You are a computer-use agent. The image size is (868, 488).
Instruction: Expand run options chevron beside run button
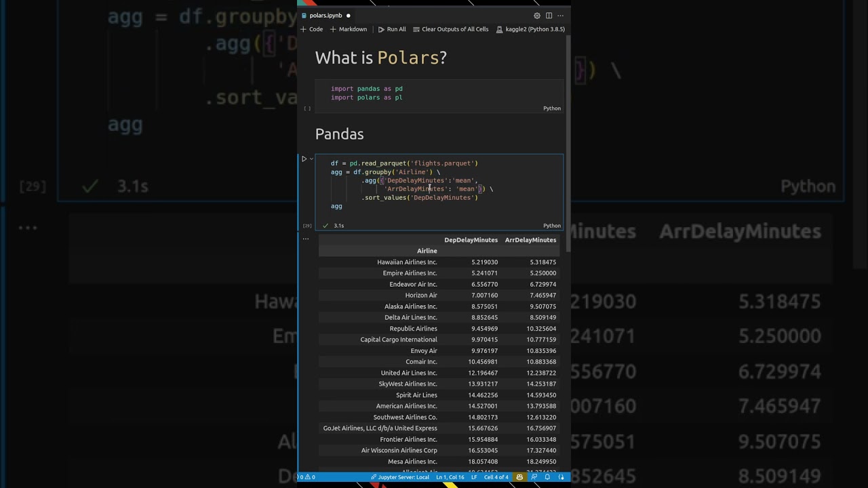[311, 159]
